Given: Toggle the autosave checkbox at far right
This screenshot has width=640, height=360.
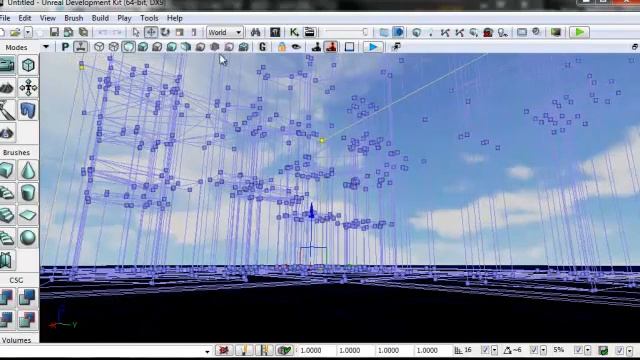Looking at the screenshot, I should pyautogui.click(x=620, y=350).
